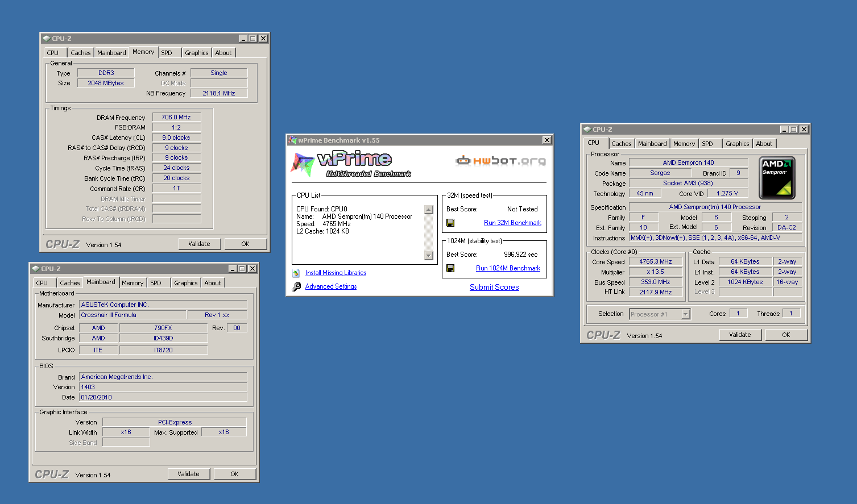Screen dimensions: 857x504
Task: Click the Advanced Settings wrench icon
Action: coord(296,287)
